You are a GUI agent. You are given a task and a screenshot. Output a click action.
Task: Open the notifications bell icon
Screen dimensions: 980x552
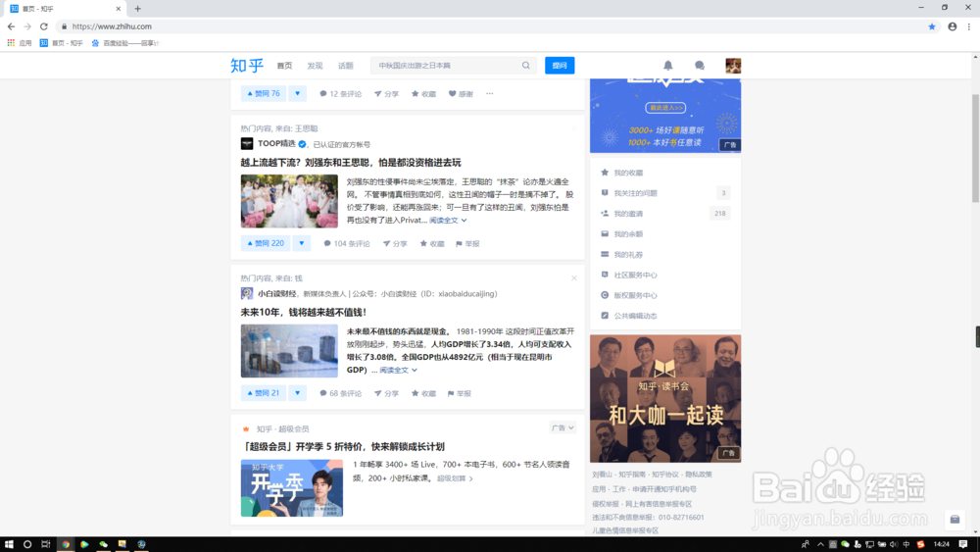coord(667,65)
